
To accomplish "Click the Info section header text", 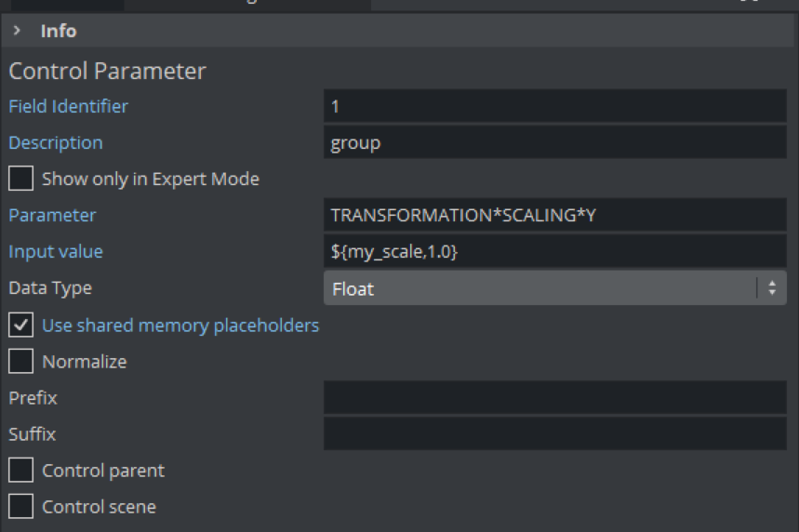I will tap(58, 31).
